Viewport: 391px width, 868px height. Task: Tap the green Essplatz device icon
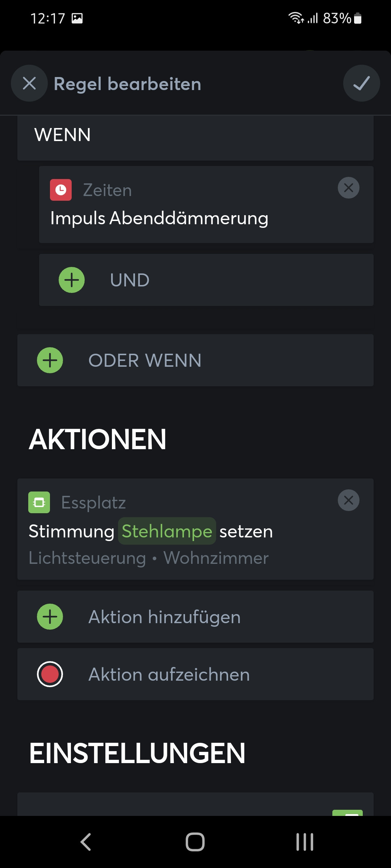pos(39,502)
